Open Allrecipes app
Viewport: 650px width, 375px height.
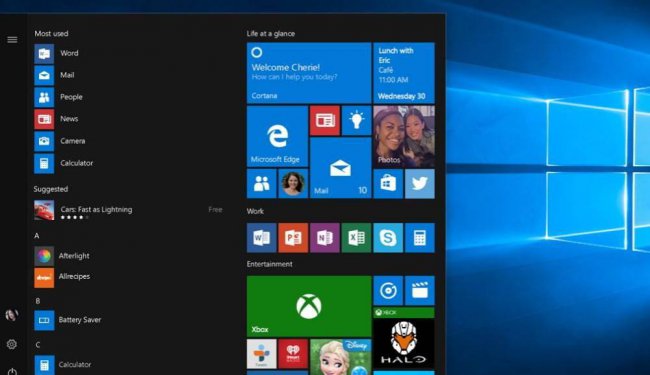point(62,277)
